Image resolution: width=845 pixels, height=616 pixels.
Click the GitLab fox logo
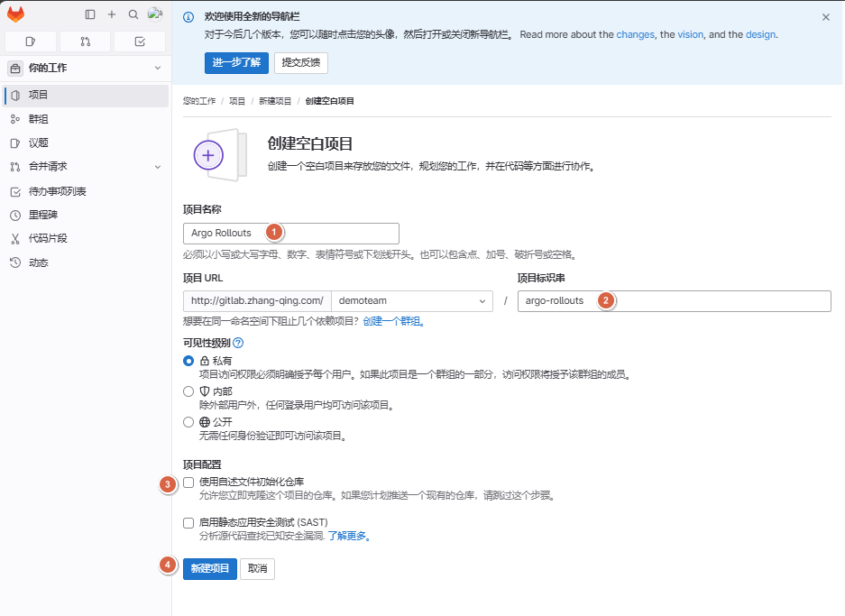click(15, 14)
